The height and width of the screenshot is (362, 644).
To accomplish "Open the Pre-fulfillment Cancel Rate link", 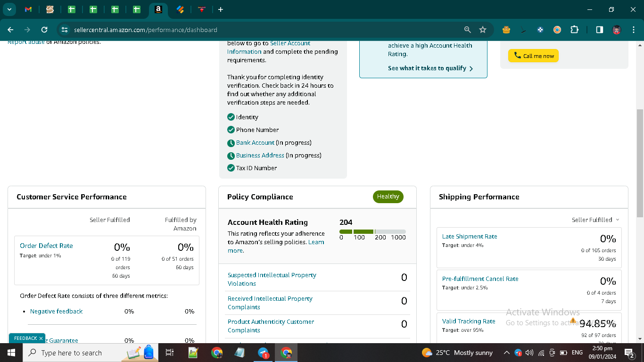I will [x=480, y=279].
